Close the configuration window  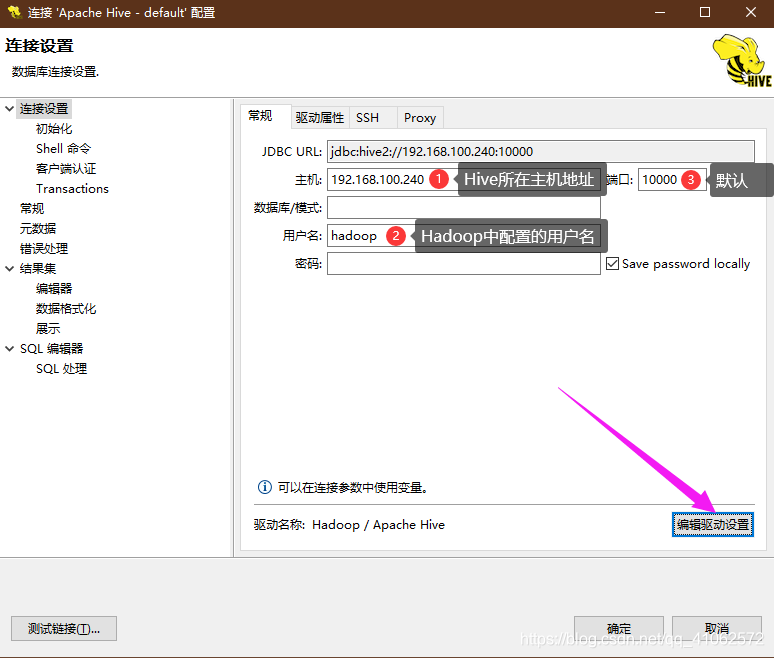751,12
